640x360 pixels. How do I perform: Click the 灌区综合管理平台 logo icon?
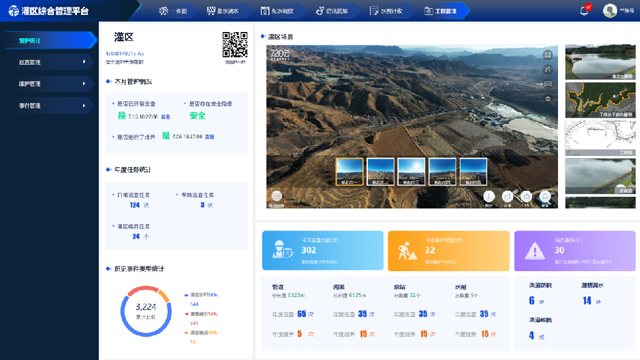[x=13, y=11]
